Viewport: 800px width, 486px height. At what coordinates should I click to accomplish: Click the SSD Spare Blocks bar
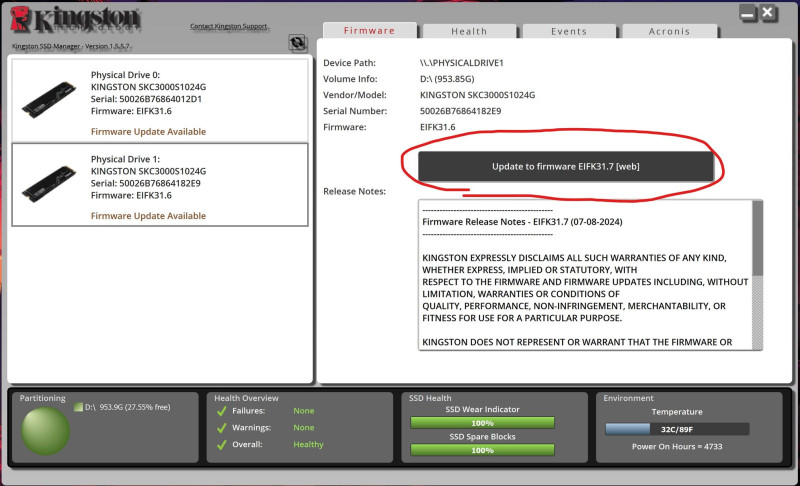[x=482, y=450]
